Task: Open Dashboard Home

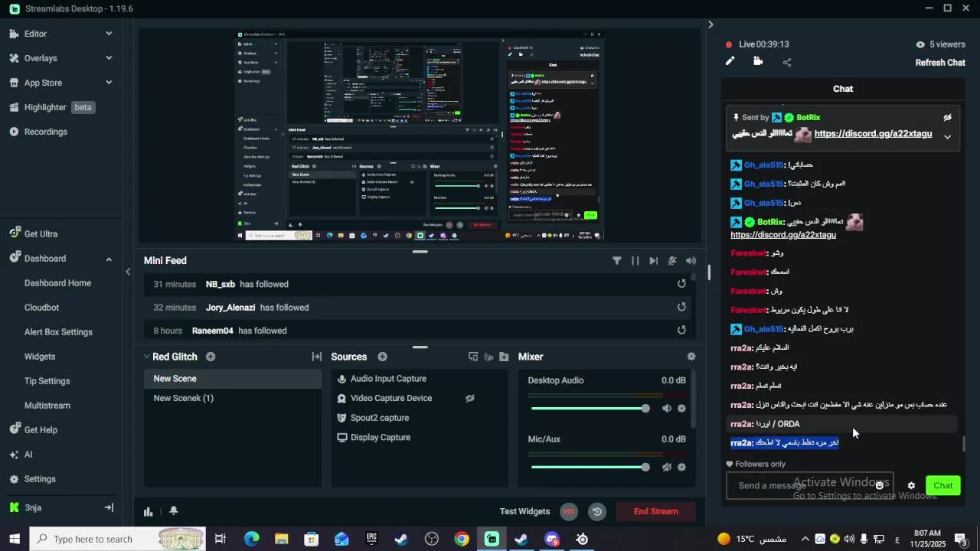Action: coord(57,283)
